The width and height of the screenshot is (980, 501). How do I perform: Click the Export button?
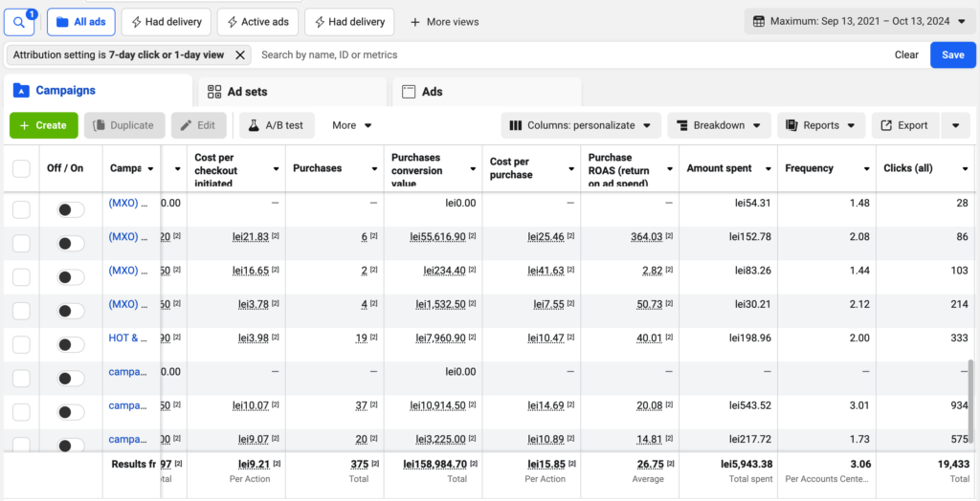905,125
